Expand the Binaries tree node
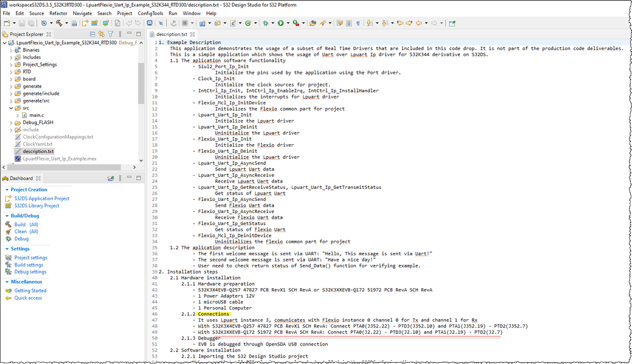 click(11, 51)
